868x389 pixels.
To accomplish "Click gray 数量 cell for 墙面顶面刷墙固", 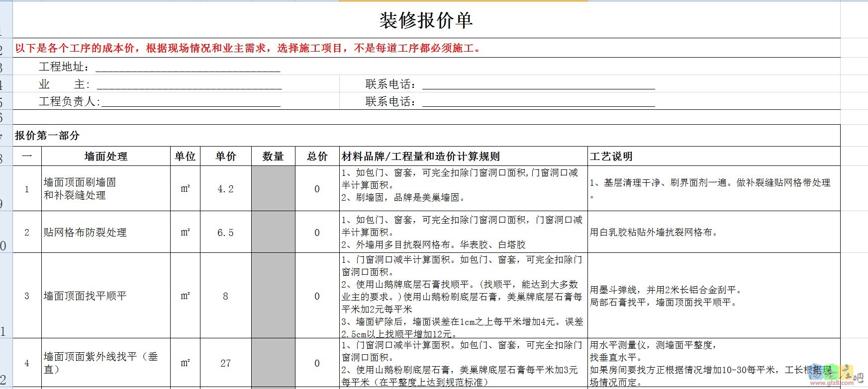I will click(273, 188).
